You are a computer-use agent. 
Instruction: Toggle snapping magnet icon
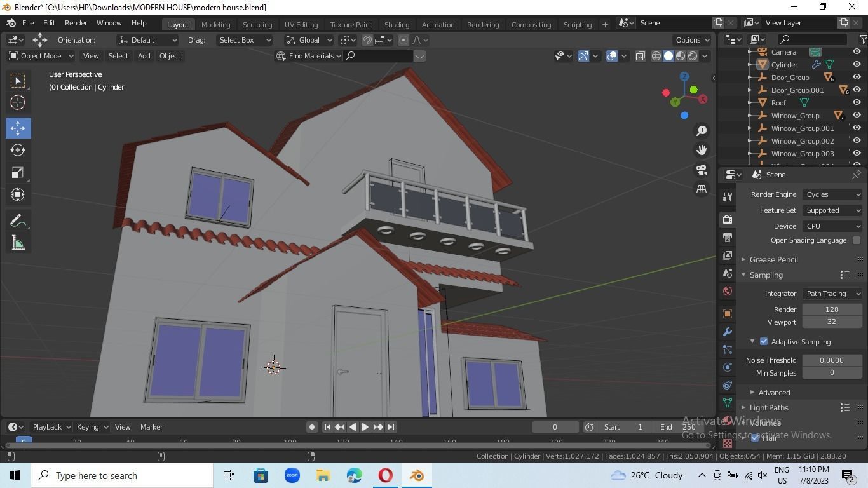click(367, 40)
